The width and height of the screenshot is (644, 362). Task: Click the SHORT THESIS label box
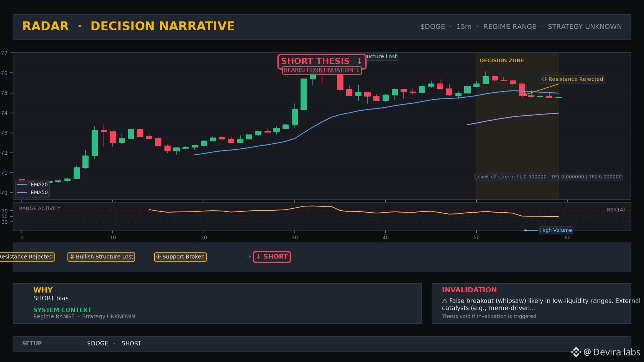tap(322, 61)
